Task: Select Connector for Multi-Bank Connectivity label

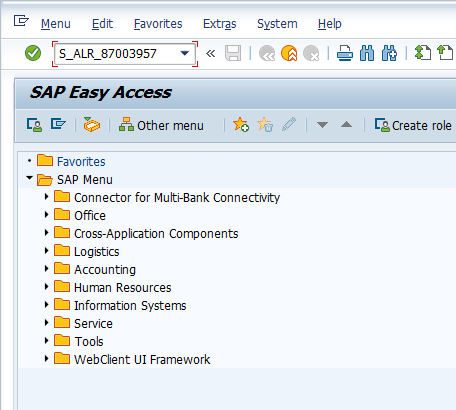Action: [x=177, y=198]
